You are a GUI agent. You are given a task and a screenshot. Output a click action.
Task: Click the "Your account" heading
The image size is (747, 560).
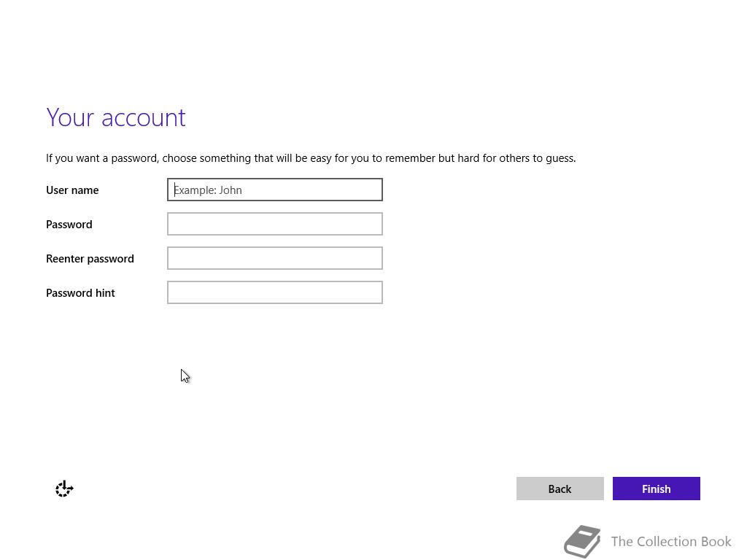116,117
